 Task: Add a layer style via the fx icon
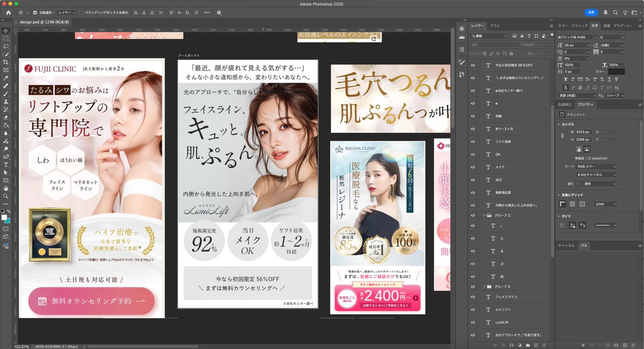pos(503,345)
